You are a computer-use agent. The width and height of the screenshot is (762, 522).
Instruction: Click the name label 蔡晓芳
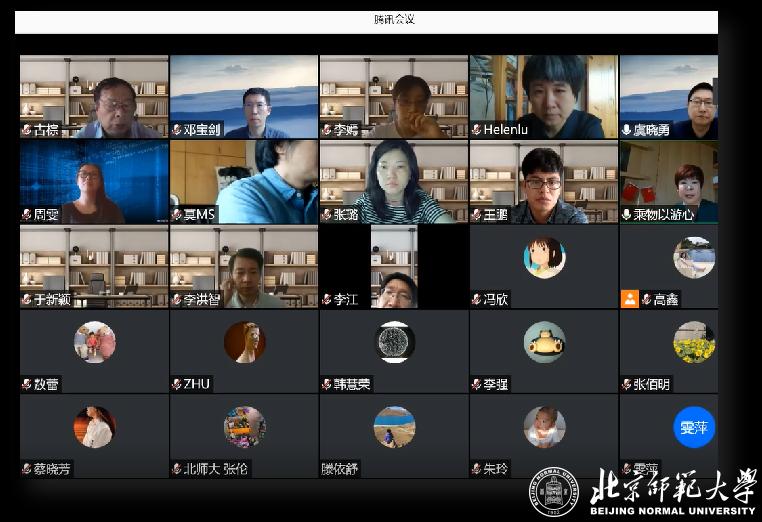click(x=52, y=469)
